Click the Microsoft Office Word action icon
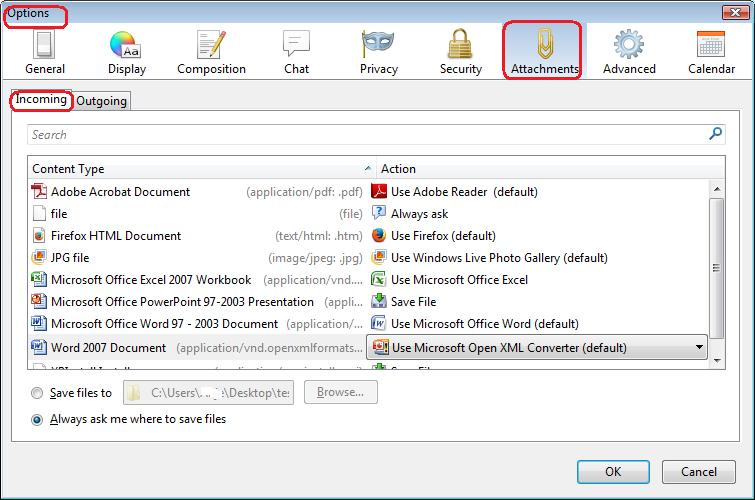755x500 pixels. 379,323
